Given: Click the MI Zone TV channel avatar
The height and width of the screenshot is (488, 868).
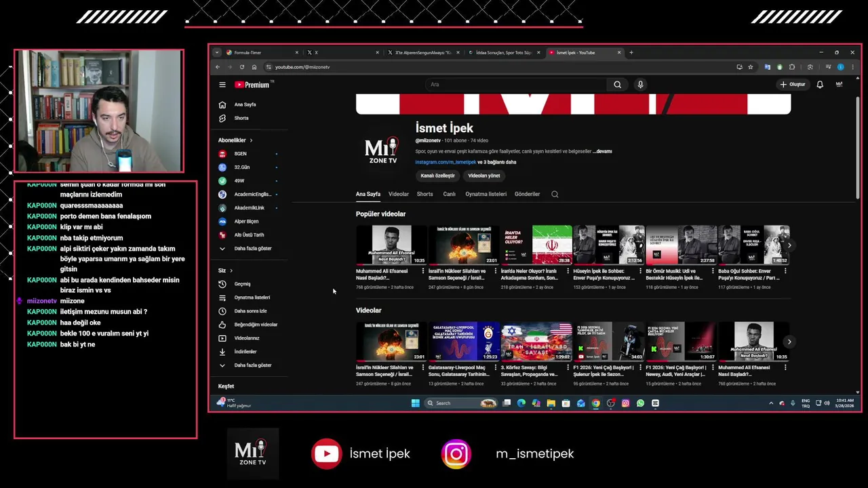Looking at the screenshot, I should pyautogui.click(x=382, y=150).
